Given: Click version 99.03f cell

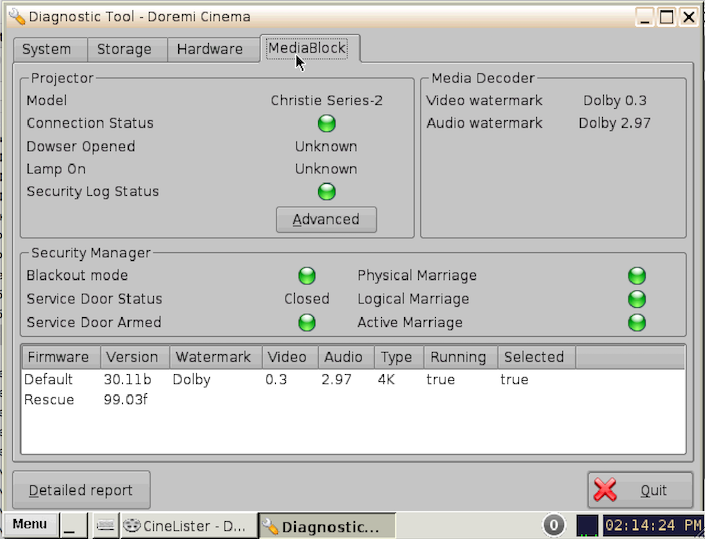Looking at the screenshot, I should (x=125, y=400).
